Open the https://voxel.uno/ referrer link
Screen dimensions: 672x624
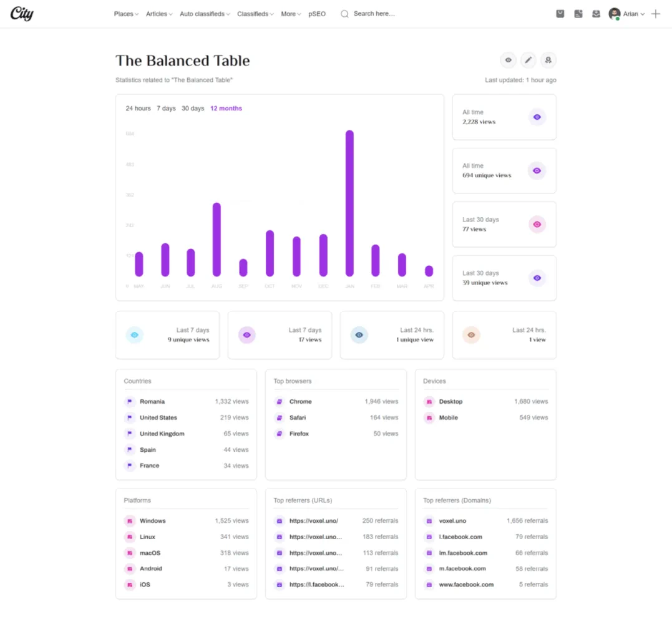[314, 520]
